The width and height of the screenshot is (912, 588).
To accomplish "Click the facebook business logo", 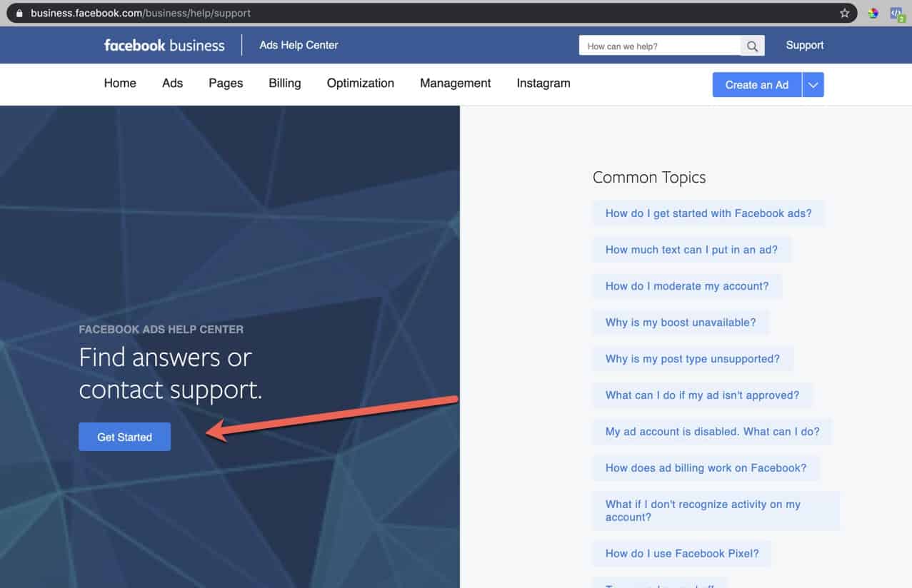I will pyautogui.click(x=164, y=46).
